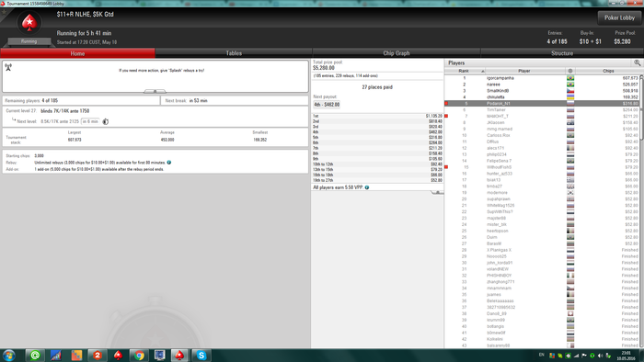Open the Windows Start menu

click(8, 355)
